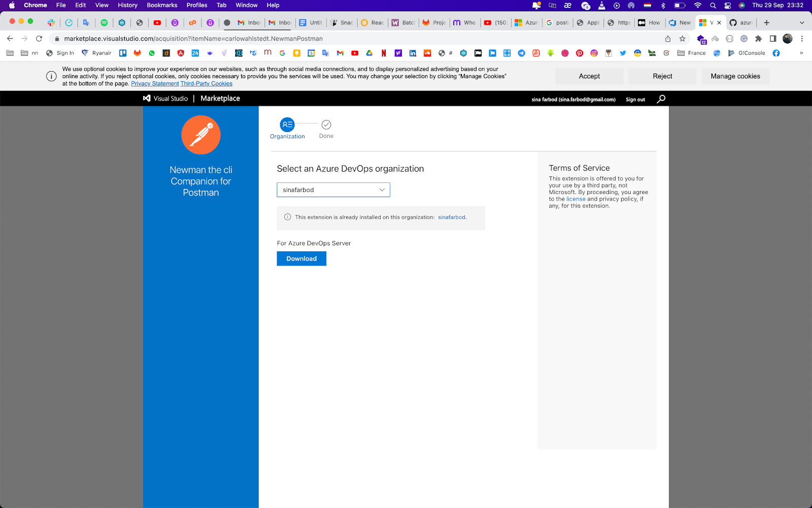This screenshot has width=812, height=508.
Task: Open the license link in Terms of Service
Action: click(576, 199)
